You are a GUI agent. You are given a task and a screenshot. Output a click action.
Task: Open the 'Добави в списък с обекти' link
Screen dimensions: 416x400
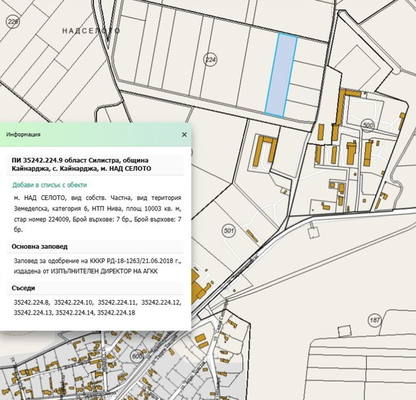(x=50, y=185)
